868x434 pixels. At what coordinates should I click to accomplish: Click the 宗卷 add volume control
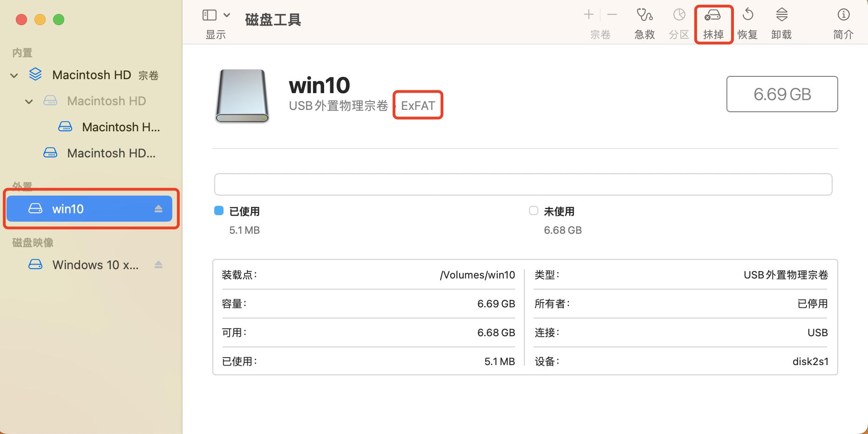coord(588,14)
